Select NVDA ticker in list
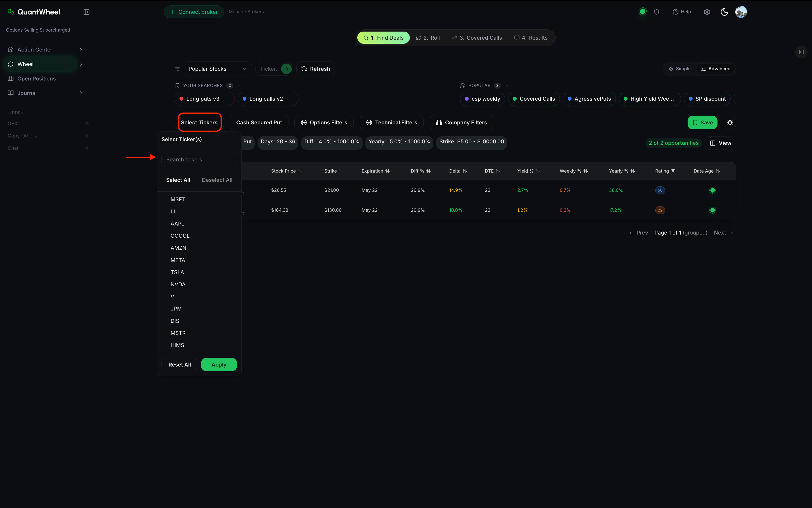This screenshot has height=508, width=812. tap(199, 285)
